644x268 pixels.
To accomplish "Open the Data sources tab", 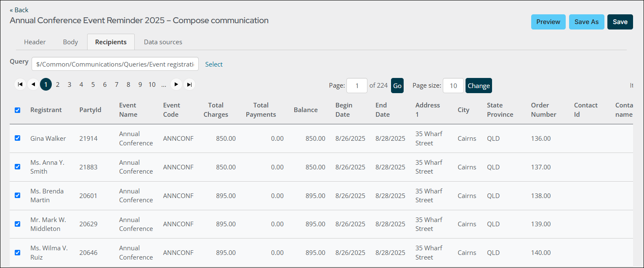I will 163,42.
